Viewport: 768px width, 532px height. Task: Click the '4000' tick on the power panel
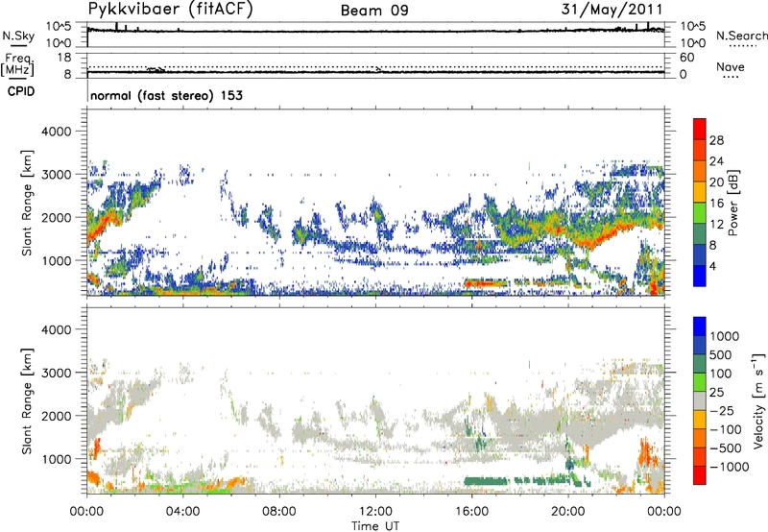click(56, 132)
